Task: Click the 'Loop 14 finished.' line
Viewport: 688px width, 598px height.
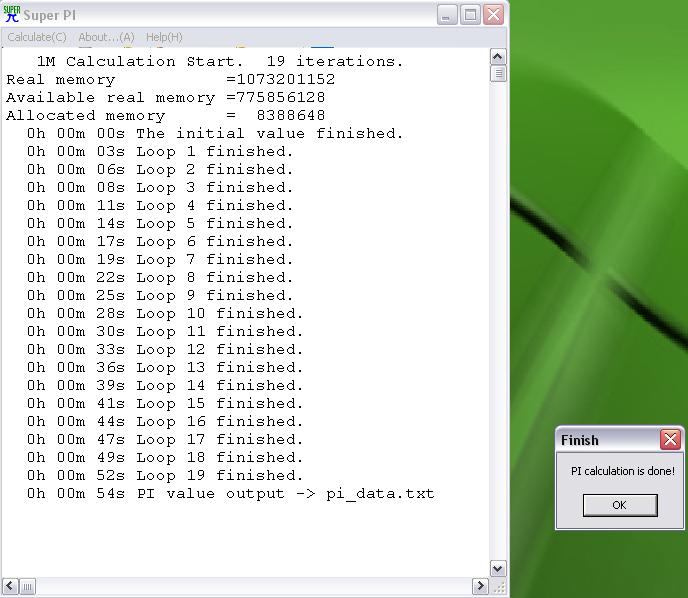Action: [x=165, y=385]
